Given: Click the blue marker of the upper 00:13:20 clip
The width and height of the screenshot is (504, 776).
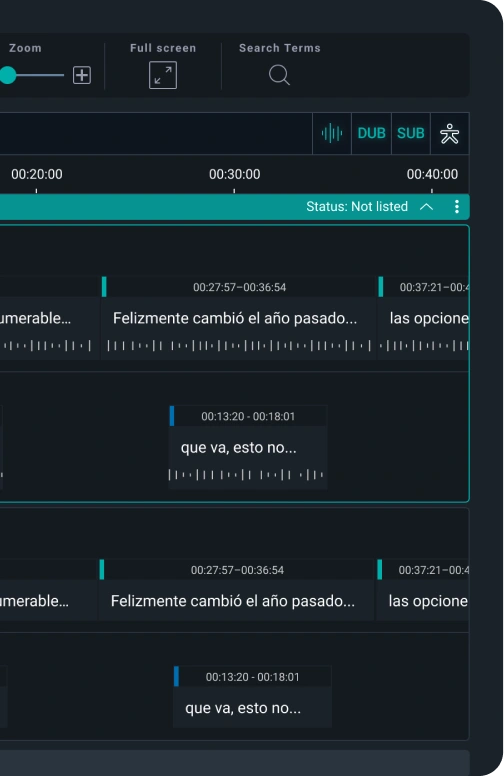Looking at the screenshot, I should [172, 416].
